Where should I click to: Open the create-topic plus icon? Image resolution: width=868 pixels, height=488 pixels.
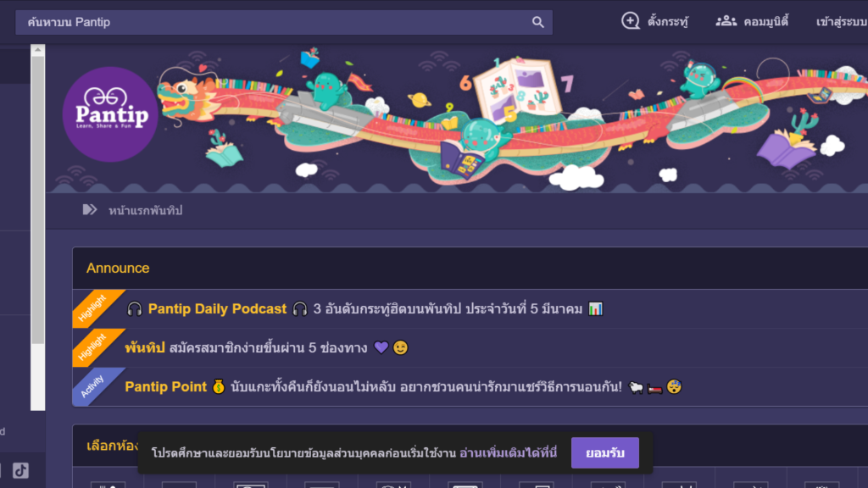click(630, 21)
